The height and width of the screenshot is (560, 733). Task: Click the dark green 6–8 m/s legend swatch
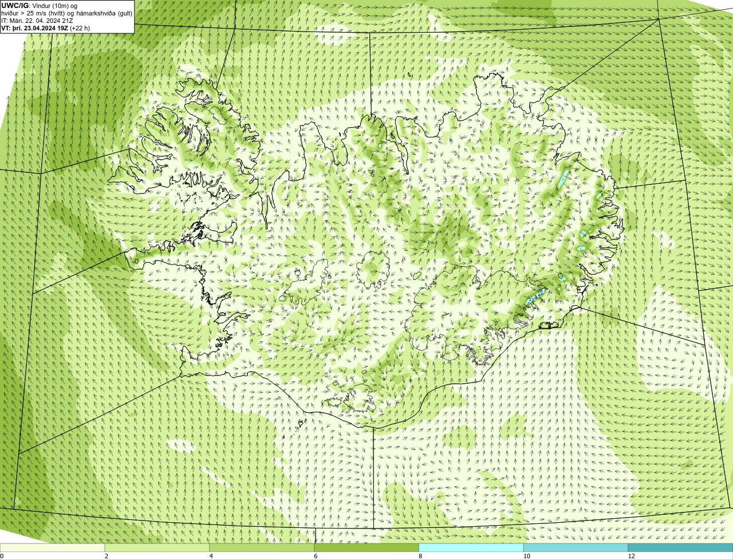(x=366, y=548)
